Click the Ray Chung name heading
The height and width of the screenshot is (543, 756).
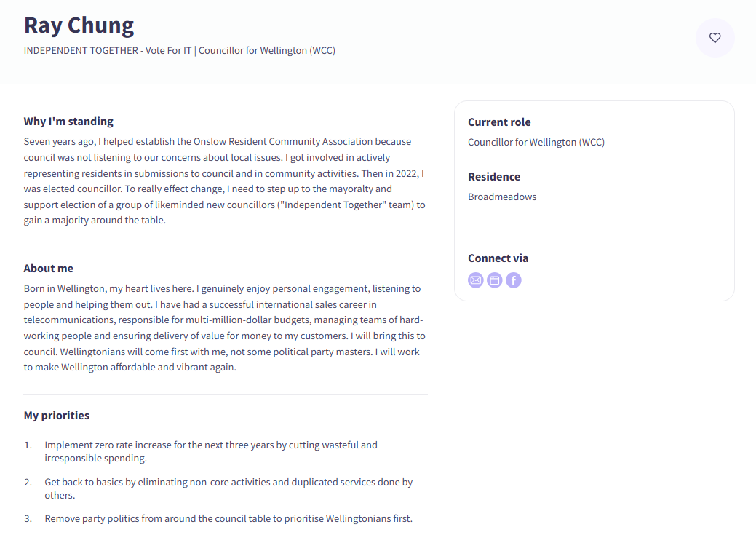pyautogui.click(x=79, y=25)
